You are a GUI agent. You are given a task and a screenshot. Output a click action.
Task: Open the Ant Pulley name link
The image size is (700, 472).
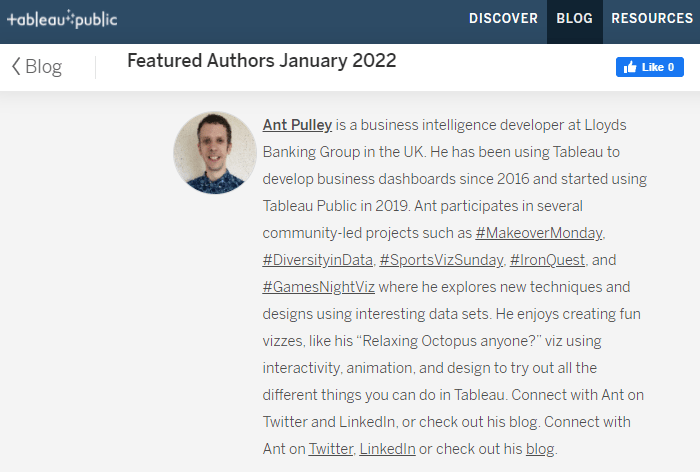[x=297, y=125]
